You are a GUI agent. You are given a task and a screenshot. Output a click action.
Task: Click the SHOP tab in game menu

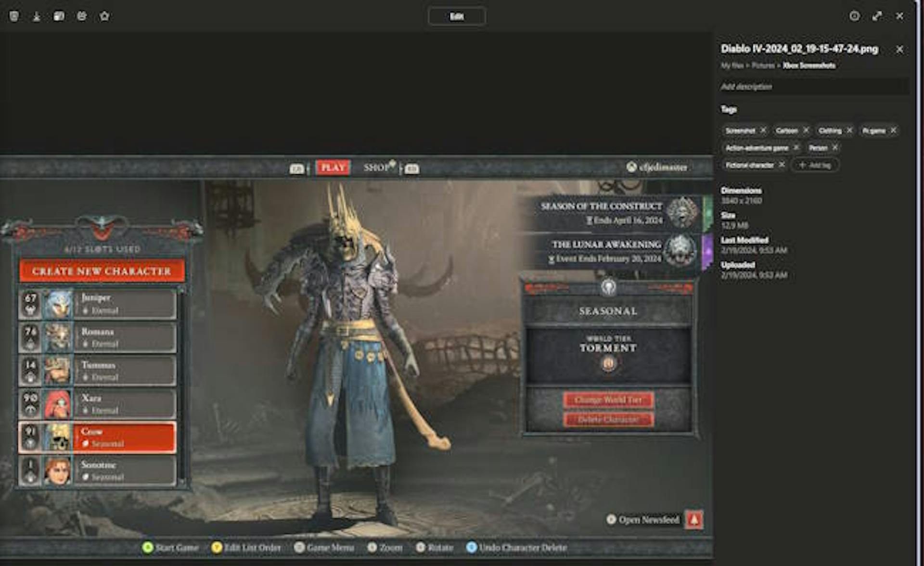(376, 167)
